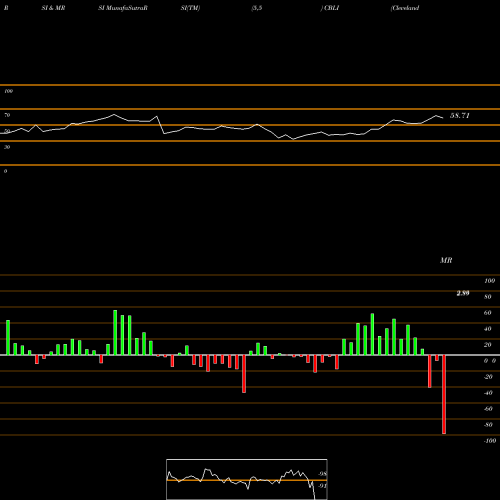Viewport: 500px width, 500px height.
Task: Click the end of the RSI line near 58.71
Action: coord(443,118)
